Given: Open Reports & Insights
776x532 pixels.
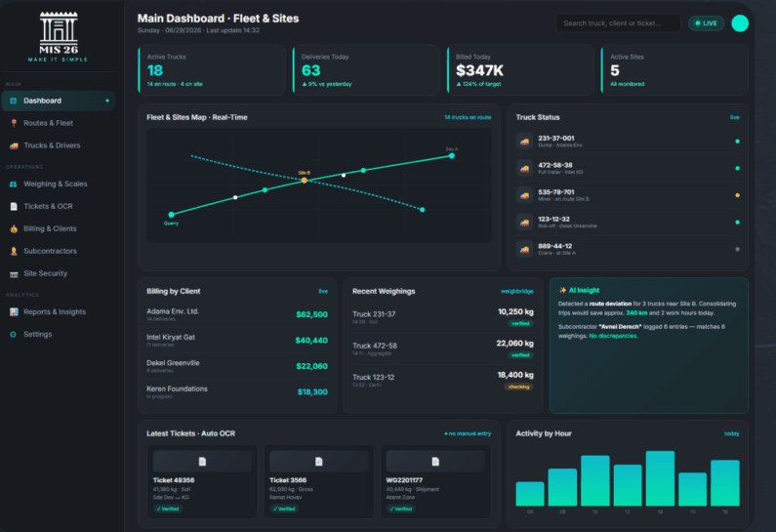Looking at the screenshot, I should (59, 311).
